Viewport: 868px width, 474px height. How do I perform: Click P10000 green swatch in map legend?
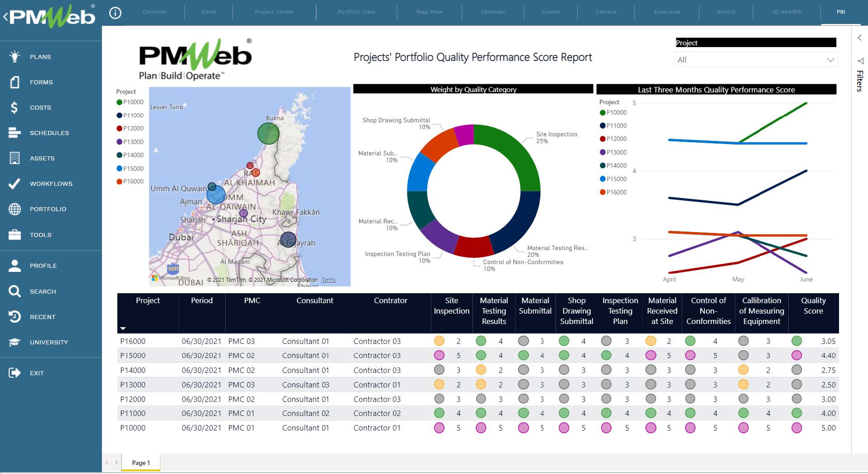click(120, 102)
